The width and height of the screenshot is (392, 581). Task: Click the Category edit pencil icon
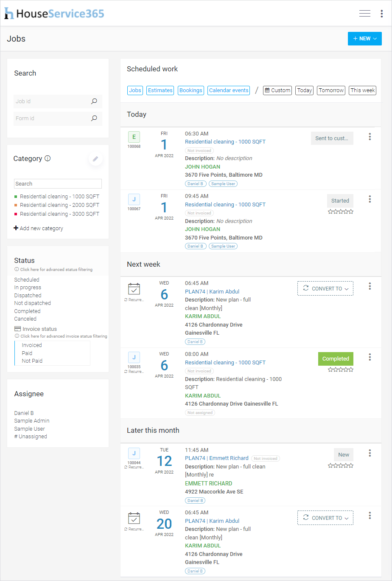point(95,159)
